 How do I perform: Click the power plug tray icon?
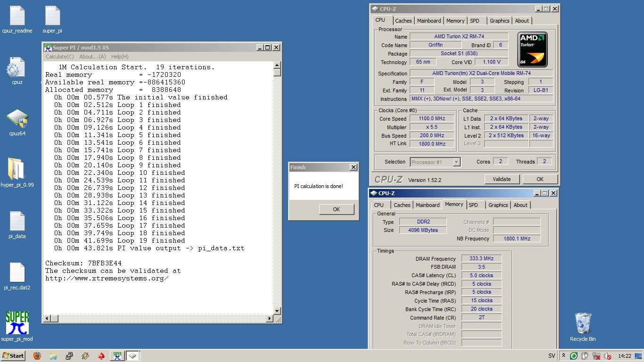[585, 356]
